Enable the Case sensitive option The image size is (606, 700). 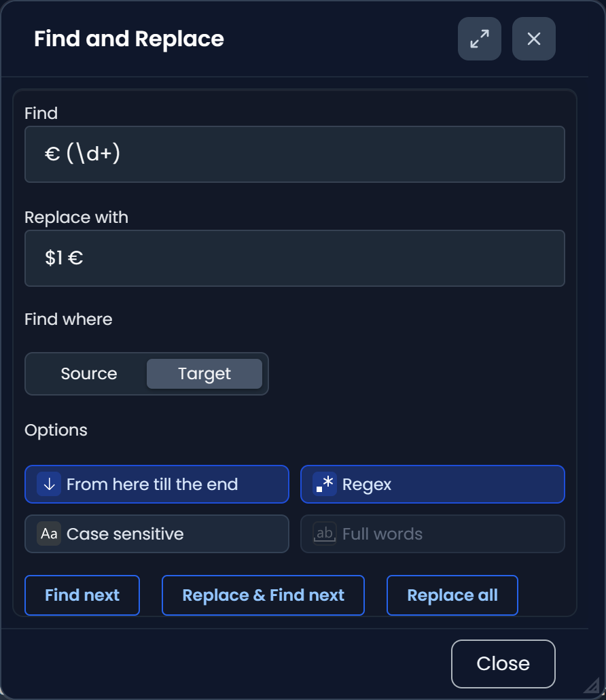pos(156,534)
